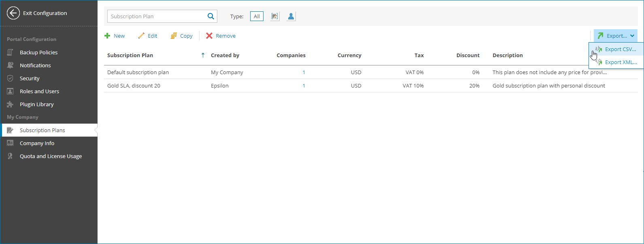Filter by predefined plan type icon
644x244 pixels.
[x=275, y=16]
